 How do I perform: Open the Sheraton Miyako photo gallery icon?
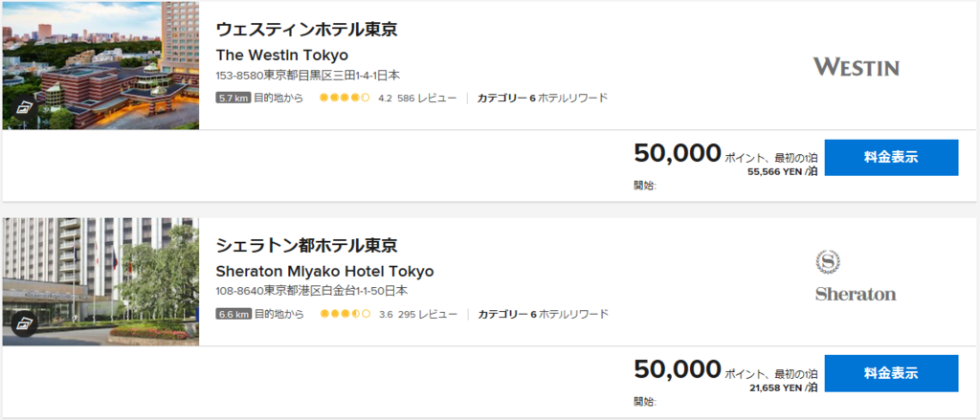(x=24, y=322)
